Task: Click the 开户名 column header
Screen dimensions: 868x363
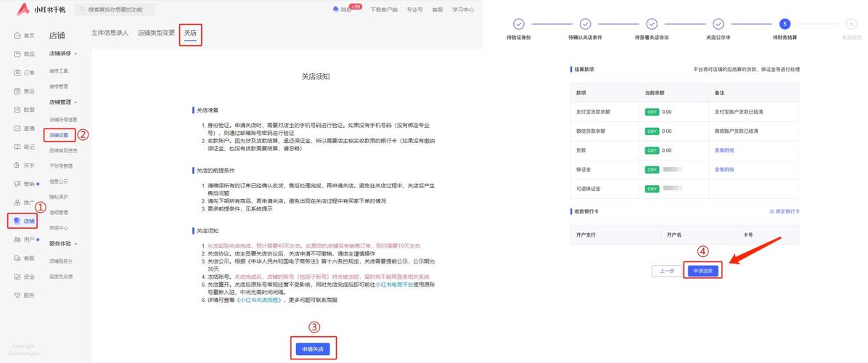Action: (699, 234)
